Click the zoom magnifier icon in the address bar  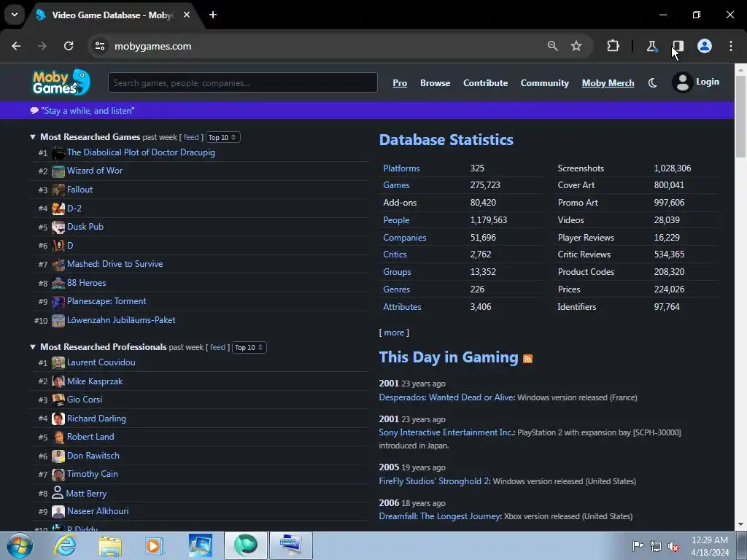click(x=553, y=46)
